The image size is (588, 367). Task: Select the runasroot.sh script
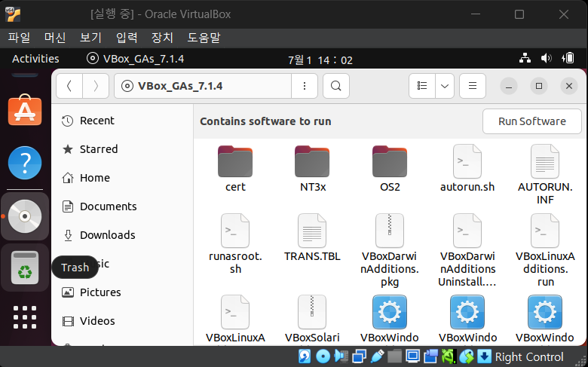pos(235,244)
